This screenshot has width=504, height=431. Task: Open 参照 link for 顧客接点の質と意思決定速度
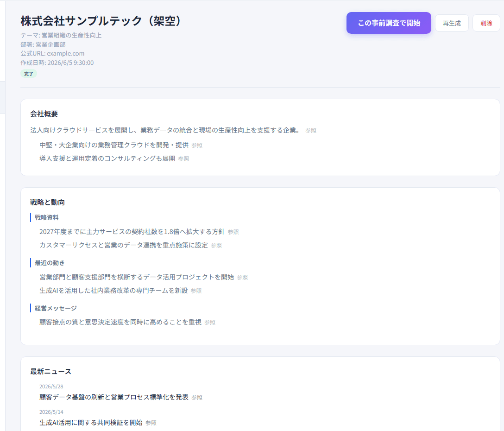[x=210, y=322]
